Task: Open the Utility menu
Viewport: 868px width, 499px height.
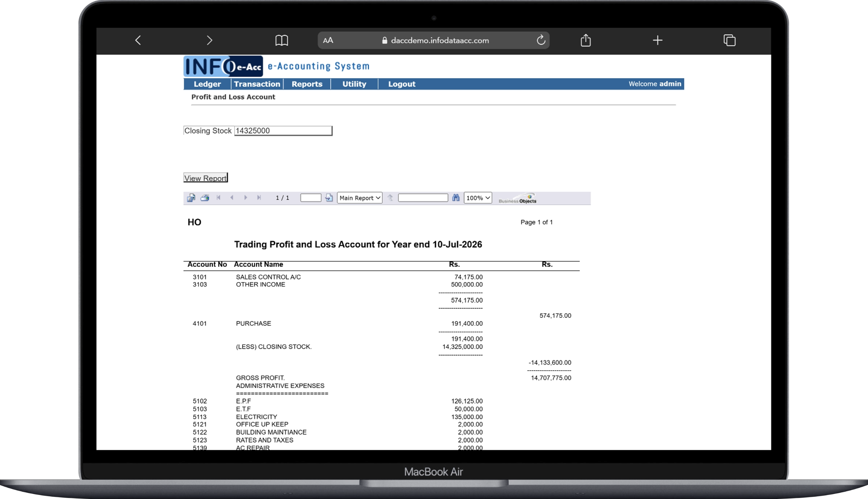Action: coord(354,84)
